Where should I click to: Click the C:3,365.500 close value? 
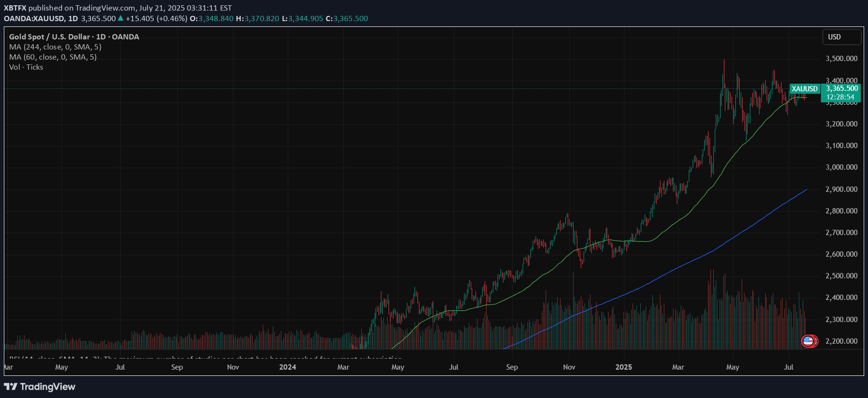(x=347, y=19)
